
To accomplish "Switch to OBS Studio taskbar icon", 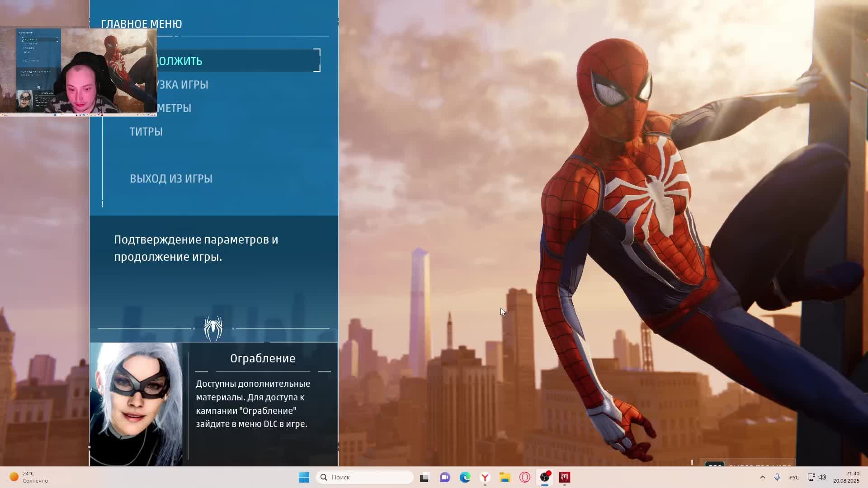I will tap(545, 477).
